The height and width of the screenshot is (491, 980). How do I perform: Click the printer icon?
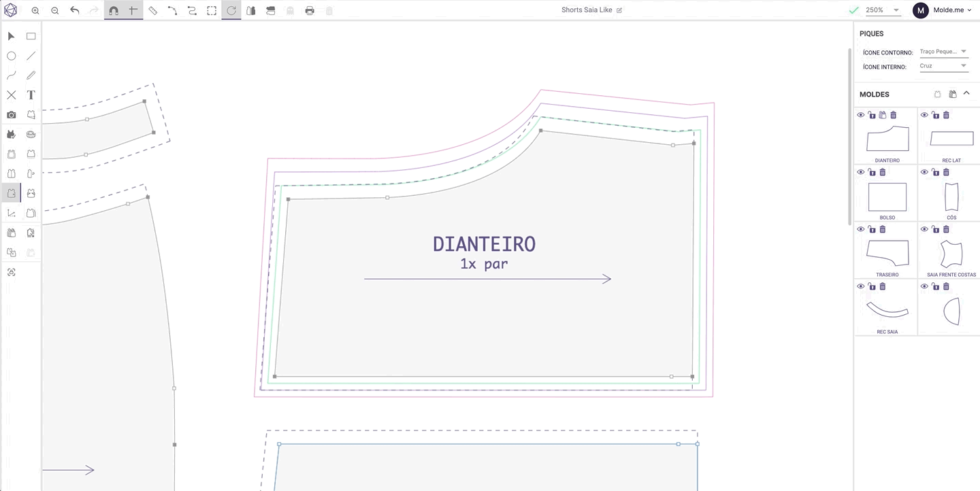pos(310,10)
